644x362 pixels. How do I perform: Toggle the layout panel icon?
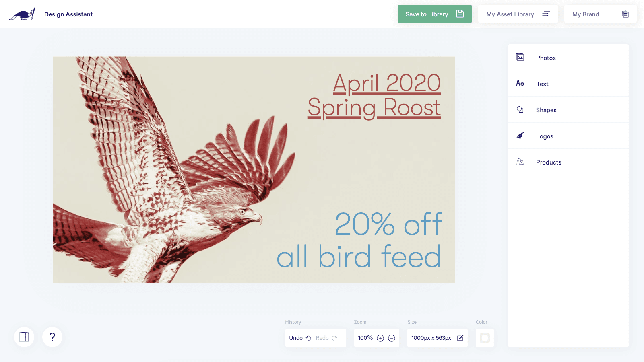pyautogui.click(x=24, y=337)
